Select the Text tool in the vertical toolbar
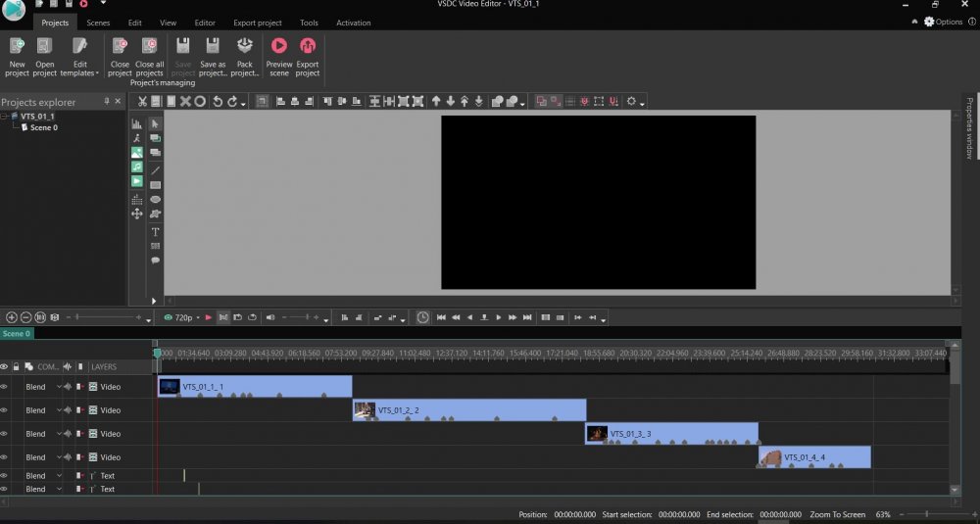This screenshot has width=980, height=524. (x=155, y=231)
